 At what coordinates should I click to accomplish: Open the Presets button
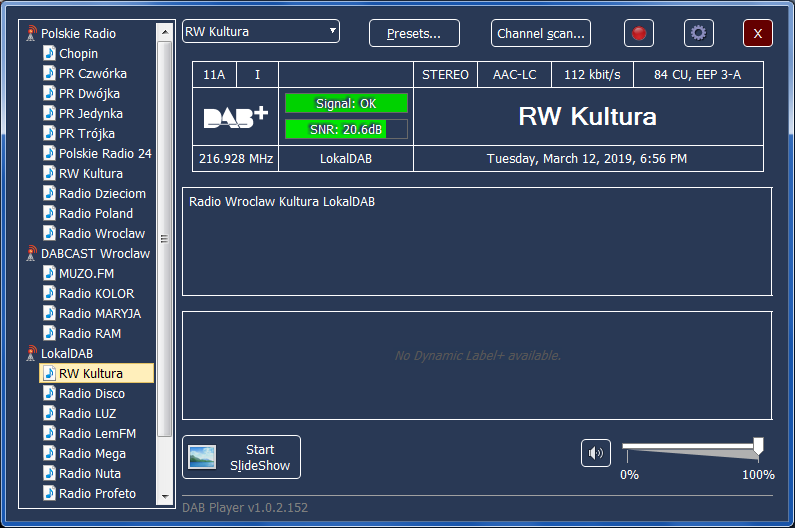pyautogui.click(x=414, y=33)
